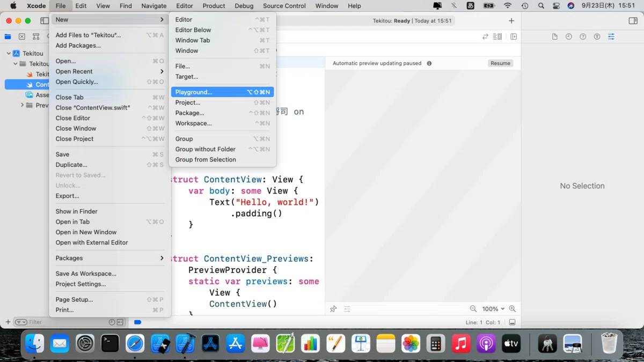Open the Source Control menu
The image size is (644, 362).
coord(284,6)
